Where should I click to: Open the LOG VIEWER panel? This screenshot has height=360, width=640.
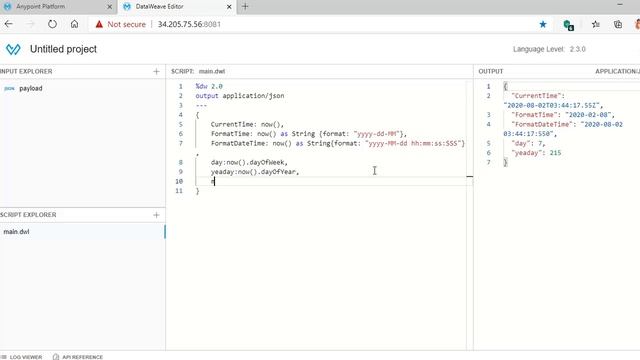[x=26, y=357]
